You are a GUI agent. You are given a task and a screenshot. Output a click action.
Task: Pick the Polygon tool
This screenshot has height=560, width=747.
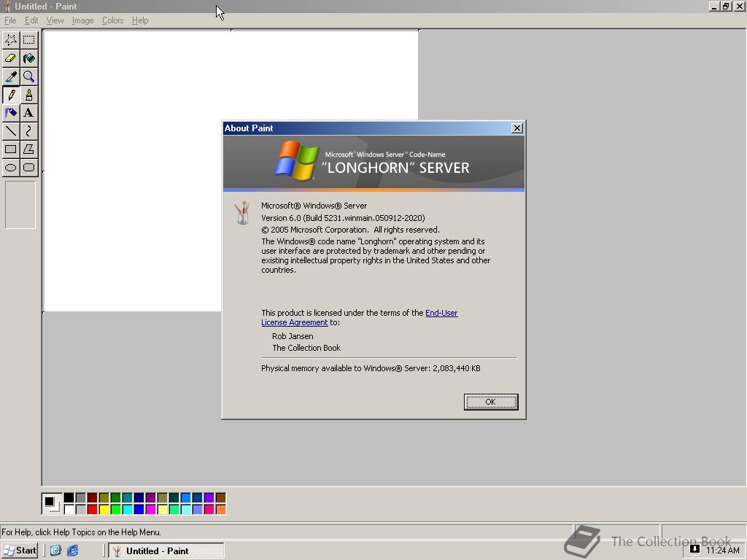tap(29, 149)
